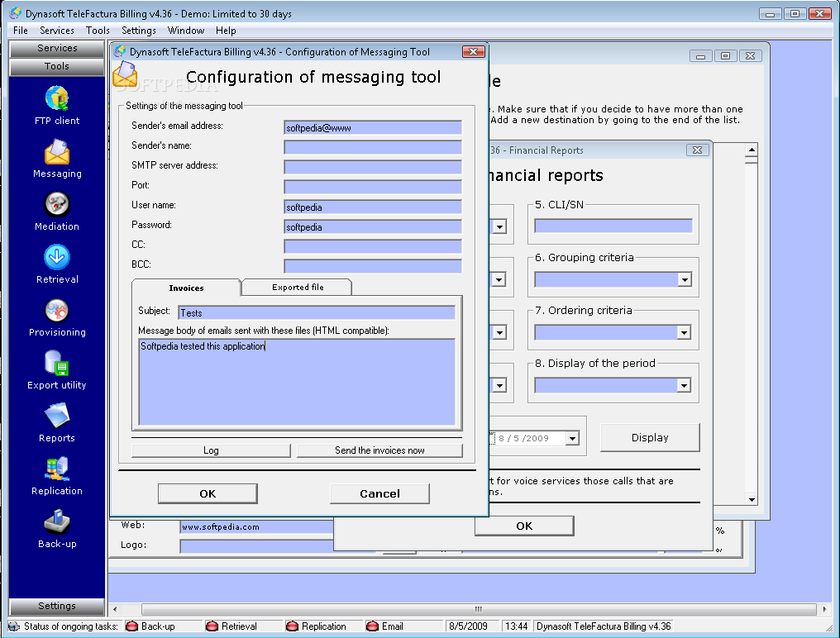
Task: Open the File menu
Action: (21, 31)
